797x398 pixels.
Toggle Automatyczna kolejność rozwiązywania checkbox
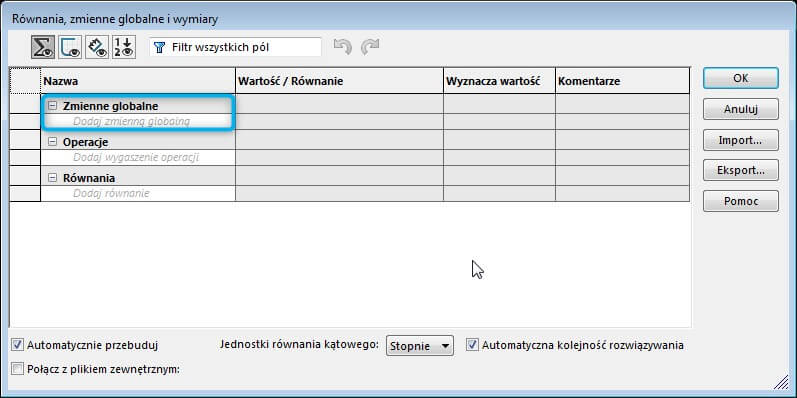473,345
